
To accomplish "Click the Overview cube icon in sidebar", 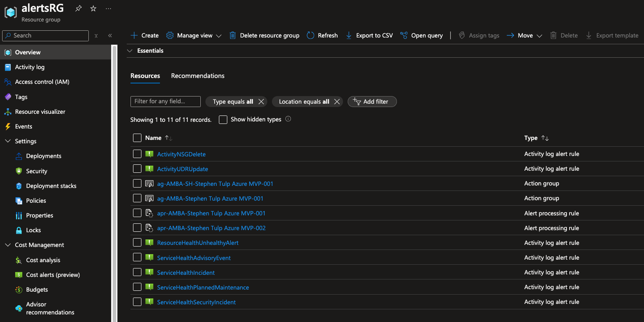I will [8, 52].
